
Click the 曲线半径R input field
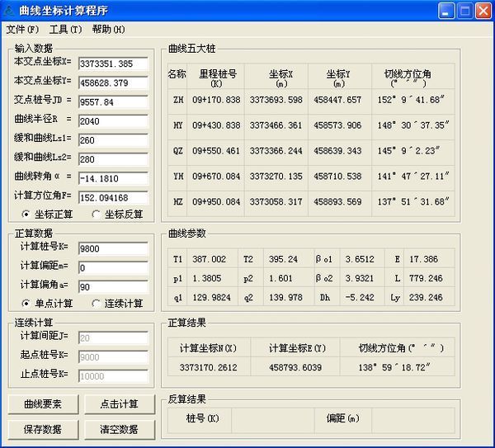113,121
